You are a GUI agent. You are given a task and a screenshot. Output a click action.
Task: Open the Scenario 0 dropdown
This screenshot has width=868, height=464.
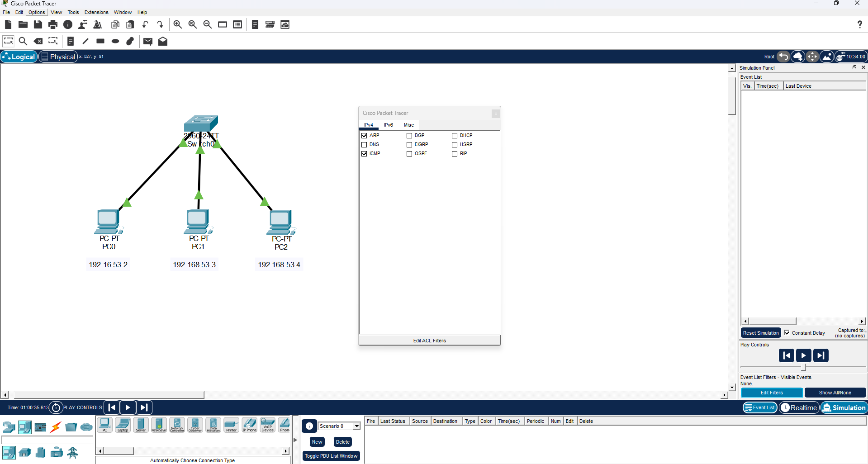(356, 426)
